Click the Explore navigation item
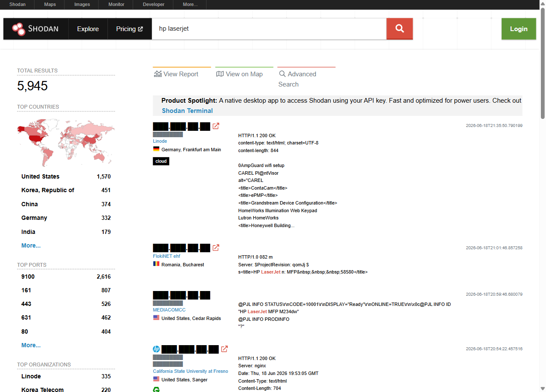The width and height of the screenshot is (546, 392). (x=88, y=29)
